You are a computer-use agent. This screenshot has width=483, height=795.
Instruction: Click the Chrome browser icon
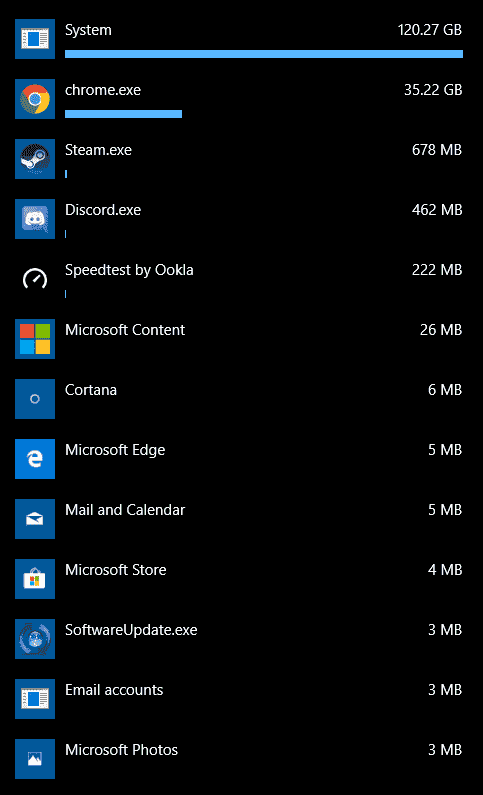pos(35,99)
